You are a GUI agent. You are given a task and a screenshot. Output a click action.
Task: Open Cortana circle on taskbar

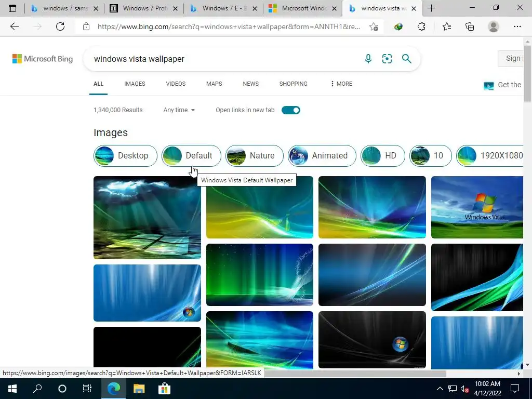click(62, 389)
